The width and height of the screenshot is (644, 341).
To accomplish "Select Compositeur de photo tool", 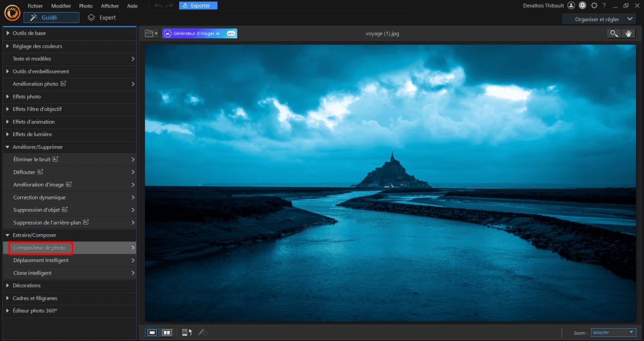I will pyautogui.click(x=40, y=247).
